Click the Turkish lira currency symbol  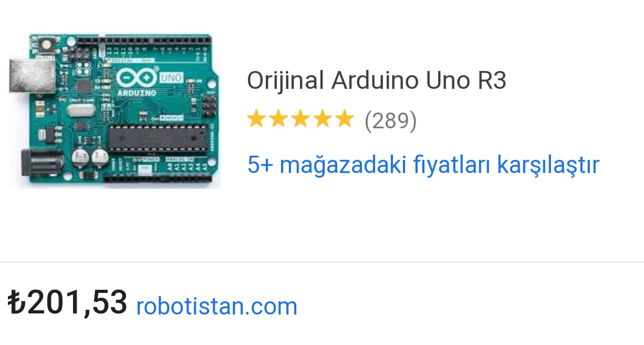click(17, 303)
